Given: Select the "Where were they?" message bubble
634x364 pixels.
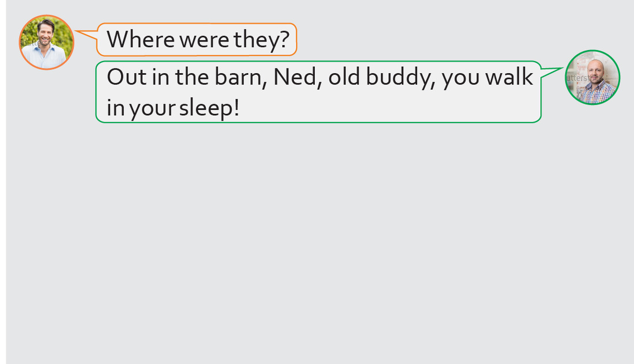Looking at the screenshot, I should pyautogui.click(x=197, y=40).
